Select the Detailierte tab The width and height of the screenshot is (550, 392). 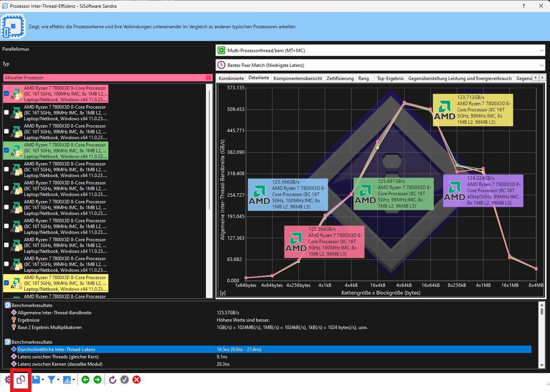point(259,78)
